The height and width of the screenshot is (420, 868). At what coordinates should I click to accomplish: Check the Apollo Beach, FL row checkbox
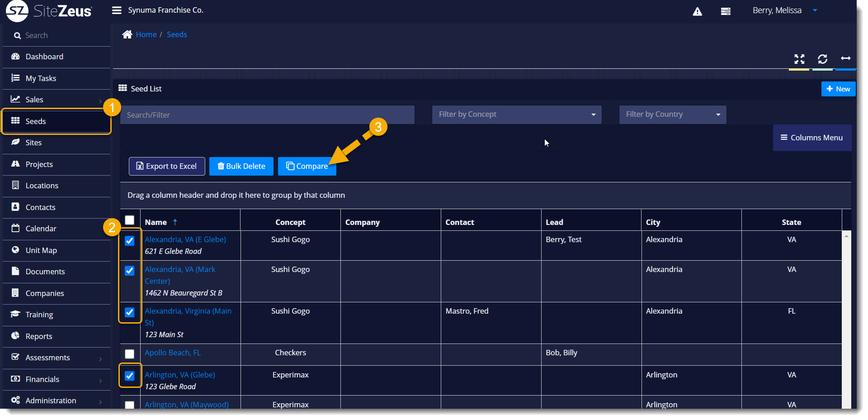130,354
